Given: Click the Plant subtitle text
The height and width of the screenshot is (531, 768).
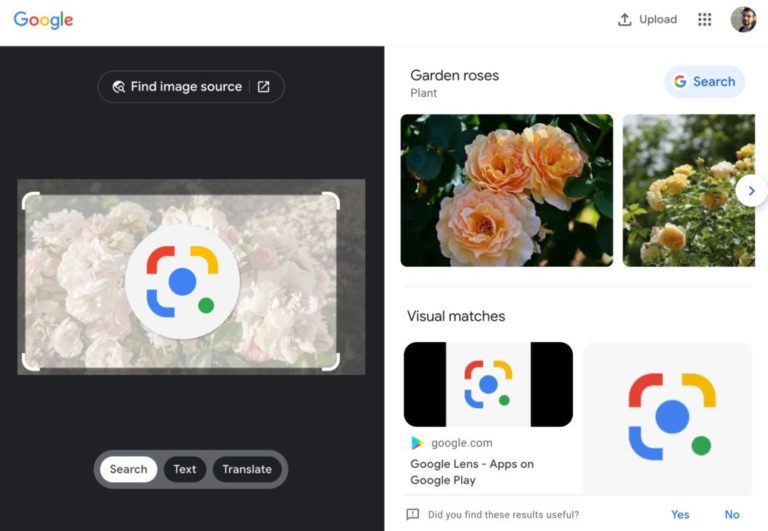Looking at the screenshot, I should [x=423, y=93].
